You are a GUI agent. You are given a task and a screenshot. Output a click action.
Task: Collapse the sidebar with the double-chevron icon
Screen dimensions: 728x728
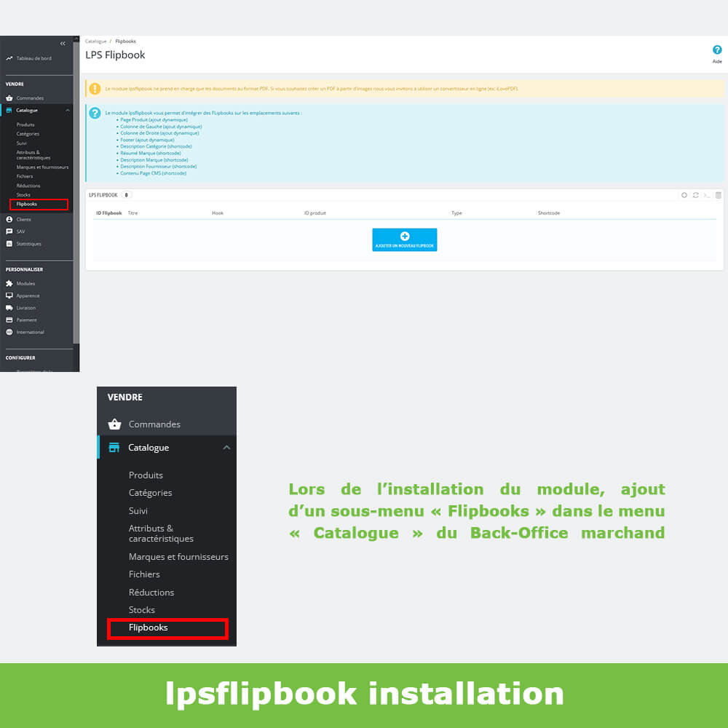click(63, 43)
